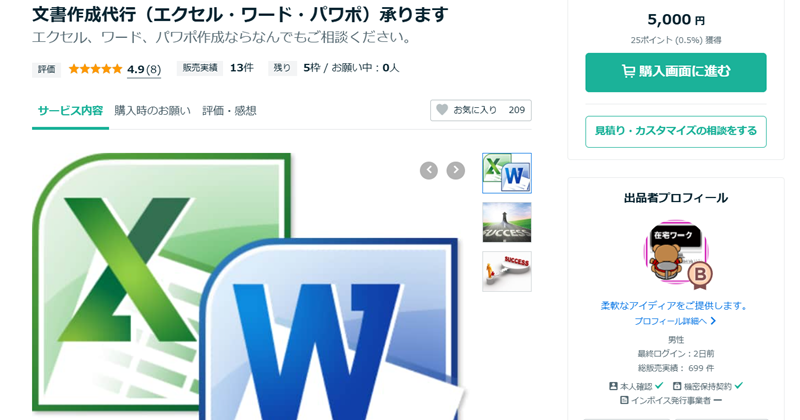Show the previous service image
Screen dimensions: 800x420
pyautogui.click(x=429, y=170)
